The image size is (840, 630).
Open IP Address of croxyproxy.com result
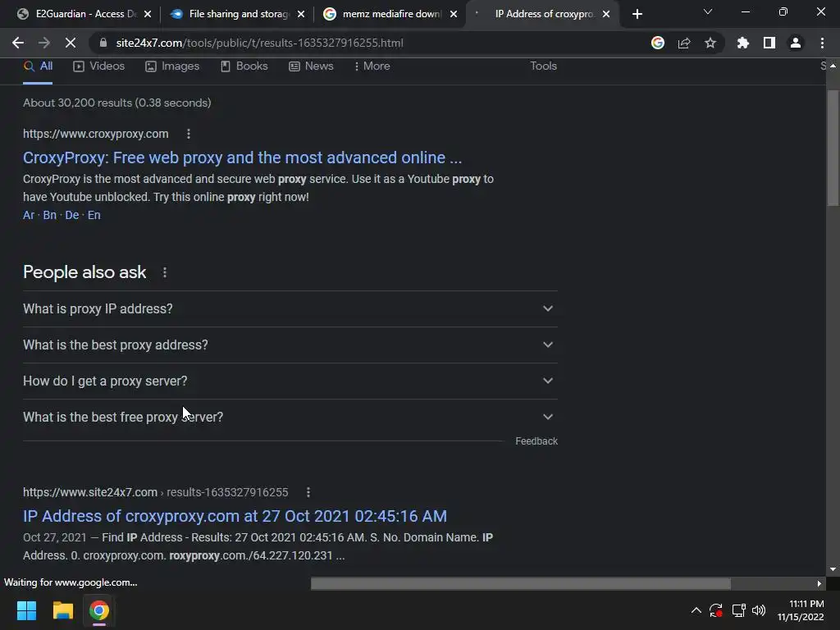pos(235,516)
